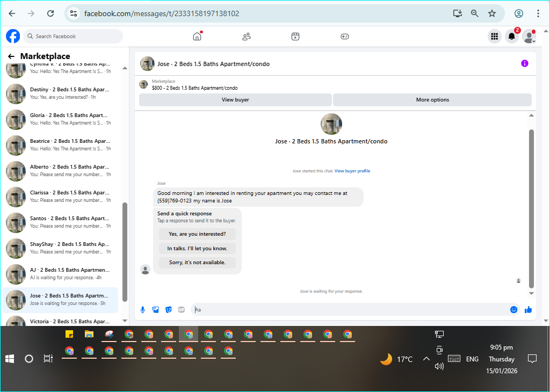Focus the message input field

click(x=351, y=310)
